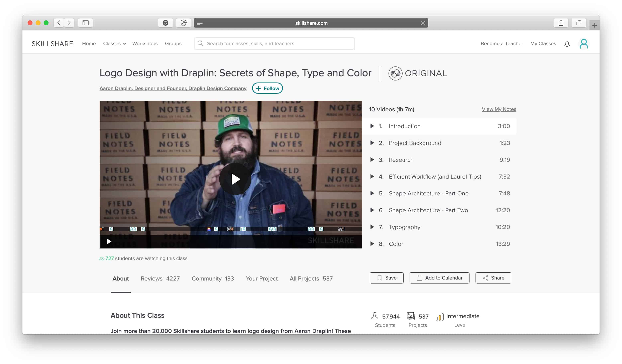
Task: Play lesson 2 Project Background arrow
Action: tap(372, 143)
